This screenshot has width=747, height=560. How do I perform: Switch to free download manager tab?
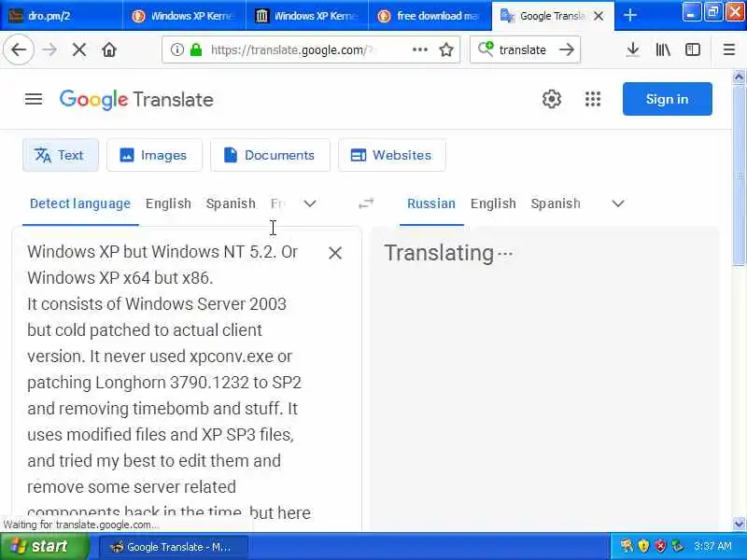tap(430, 15)
